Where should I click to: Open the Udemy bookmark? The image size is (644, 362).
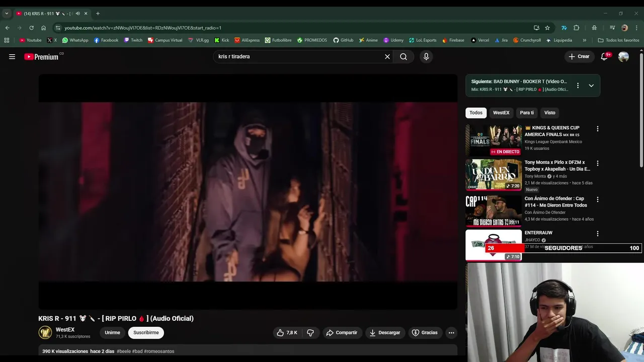[393, 40]
